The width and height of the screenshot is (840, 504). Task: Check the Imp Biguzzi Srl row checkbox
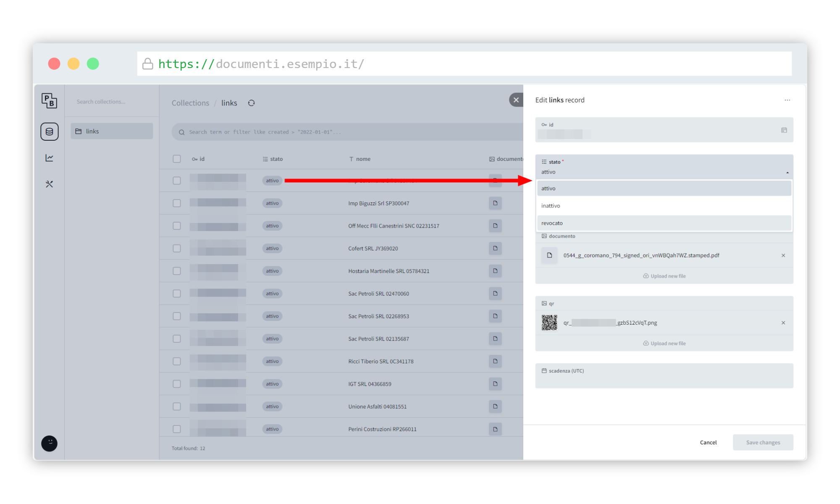click(177, 203)
